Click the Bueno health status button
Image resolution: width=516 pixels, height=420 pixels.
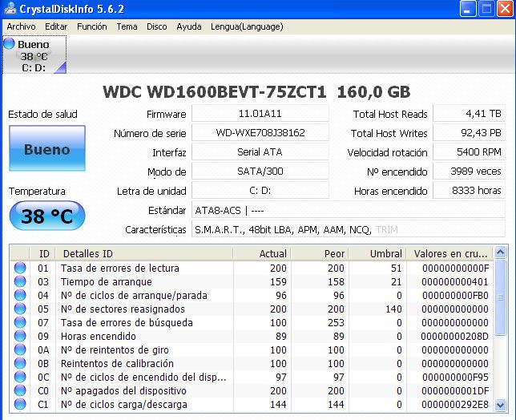[x=47, y=148]
